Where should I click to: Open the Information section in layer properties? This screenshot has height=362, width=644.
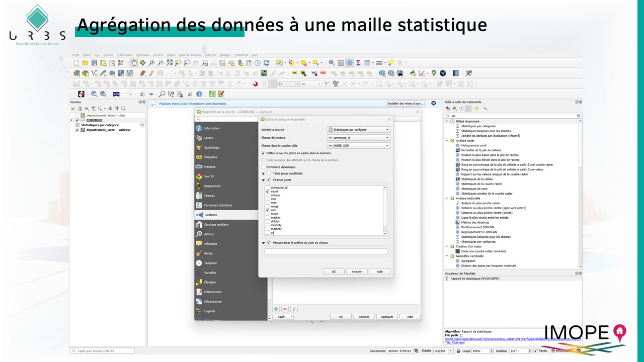pos(231,128)
